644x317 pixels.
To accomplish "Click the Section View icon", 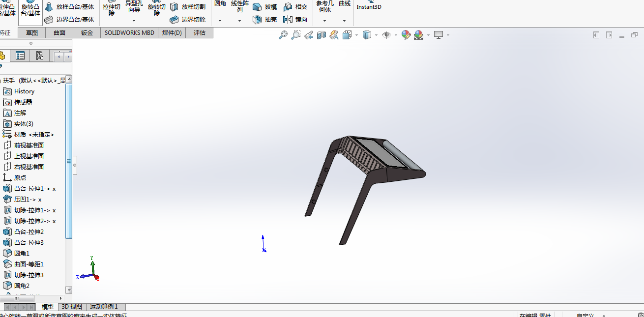I will pyautogui.click(x=322, y=35).
